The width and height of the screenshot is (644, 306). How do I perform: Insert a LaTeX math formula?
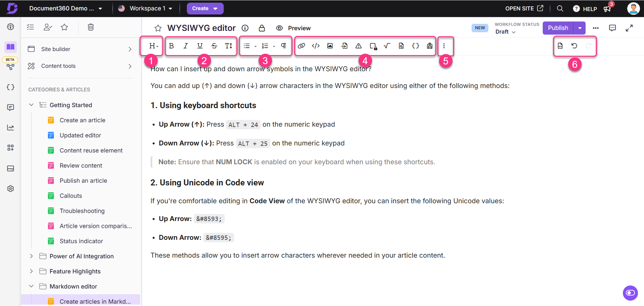click(387, 46)
